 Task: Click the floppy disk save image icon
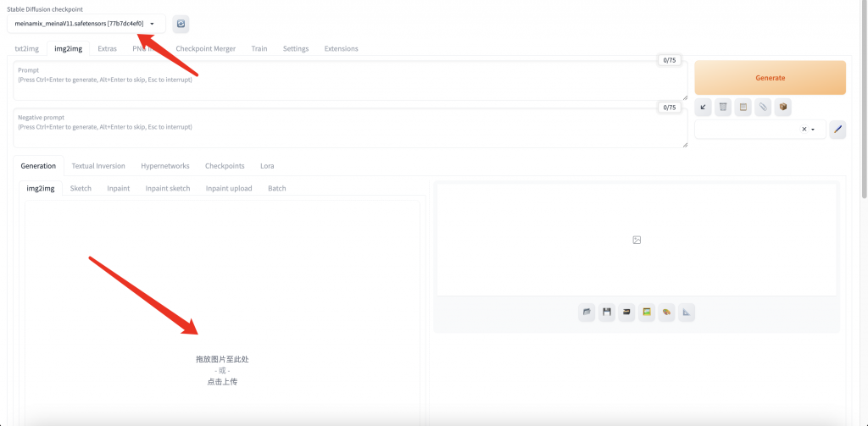coord(607,313)
